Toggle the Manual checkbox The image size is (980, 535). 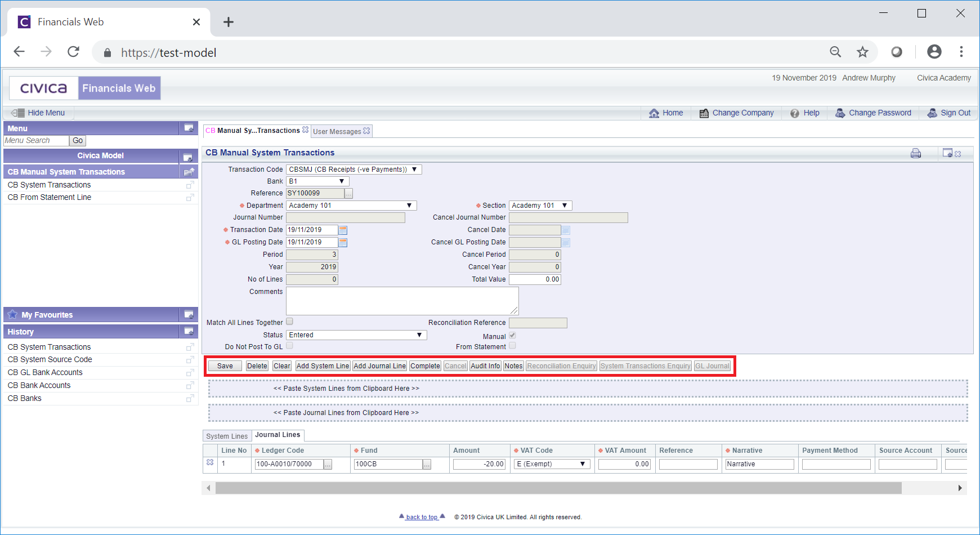click(x=512, y=336)
